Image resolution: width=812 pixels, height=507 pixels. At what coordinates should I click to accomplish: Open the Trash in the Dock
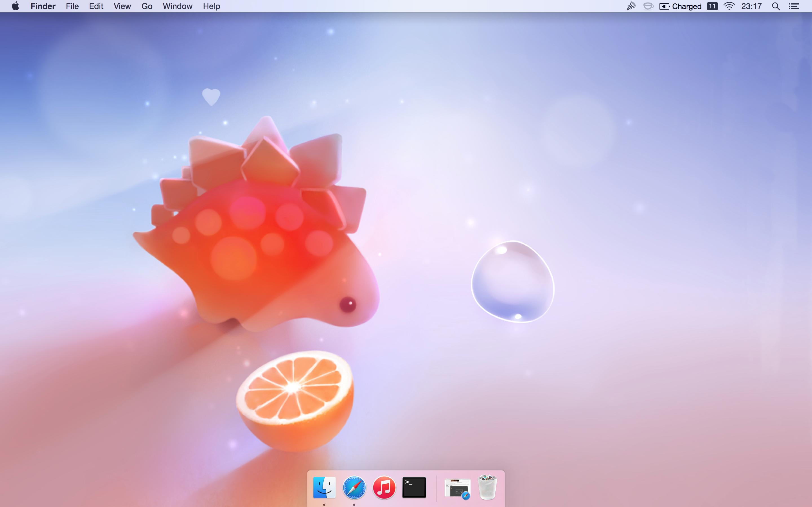(x=487, y=488)
